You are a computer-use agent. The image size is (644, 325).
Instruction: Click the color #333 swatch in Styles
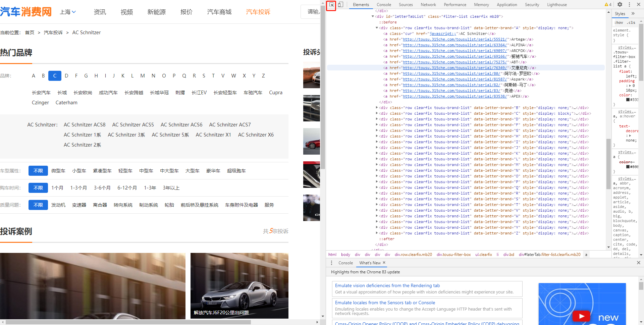pyautogui.click(x=628, y=100)
